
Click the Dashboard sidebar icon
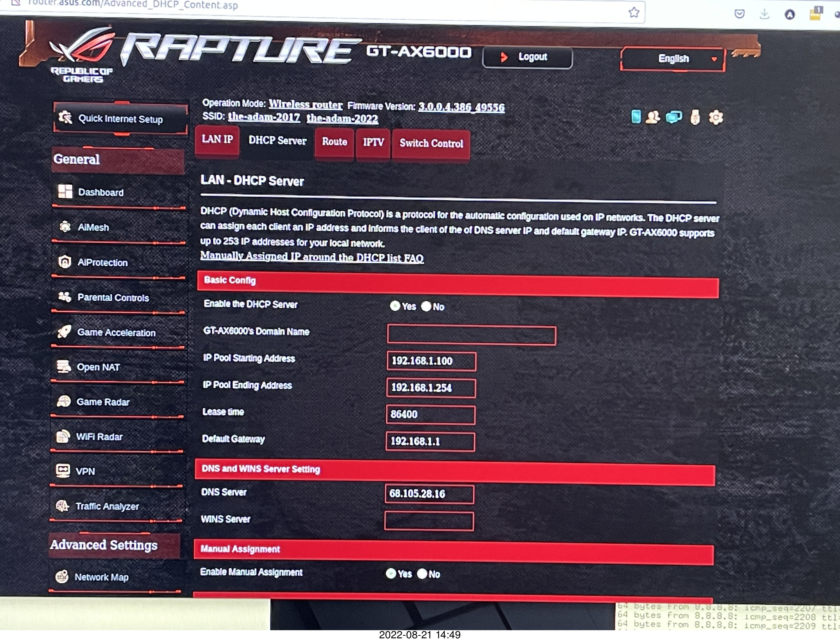(65, 191)
